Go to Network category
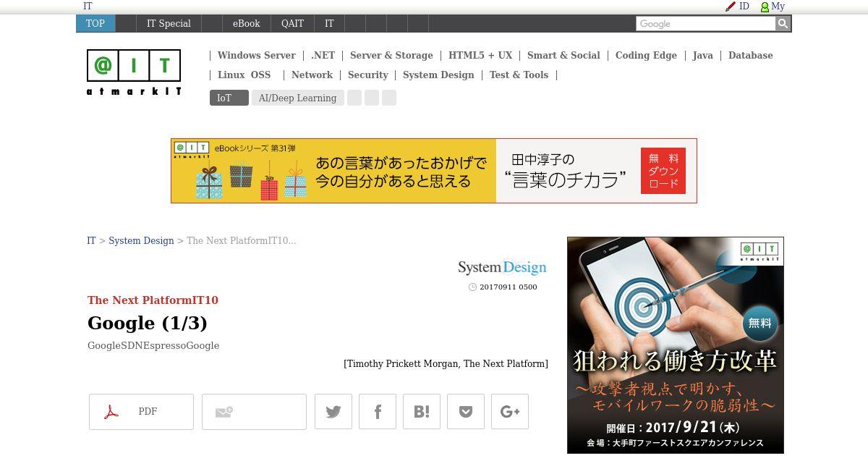868x456 pixels. tap(312, 75)
